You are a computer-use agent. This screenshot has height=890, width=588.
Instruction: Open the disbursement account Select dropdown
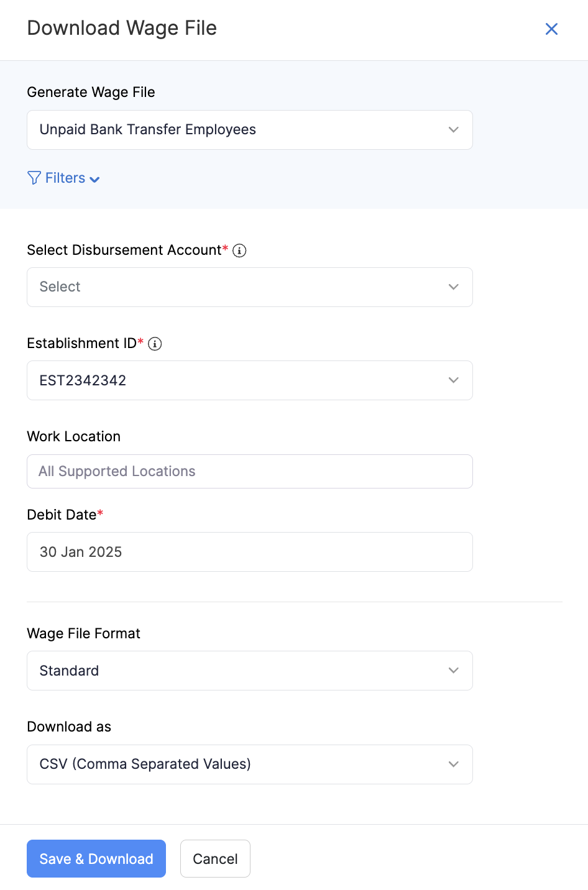point(249,287)
